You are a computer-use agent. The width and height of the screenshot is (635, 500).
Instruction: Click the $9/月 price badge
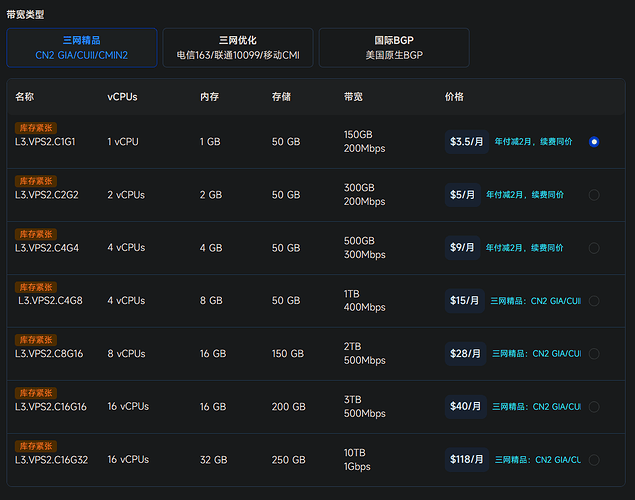pos(462,247)
